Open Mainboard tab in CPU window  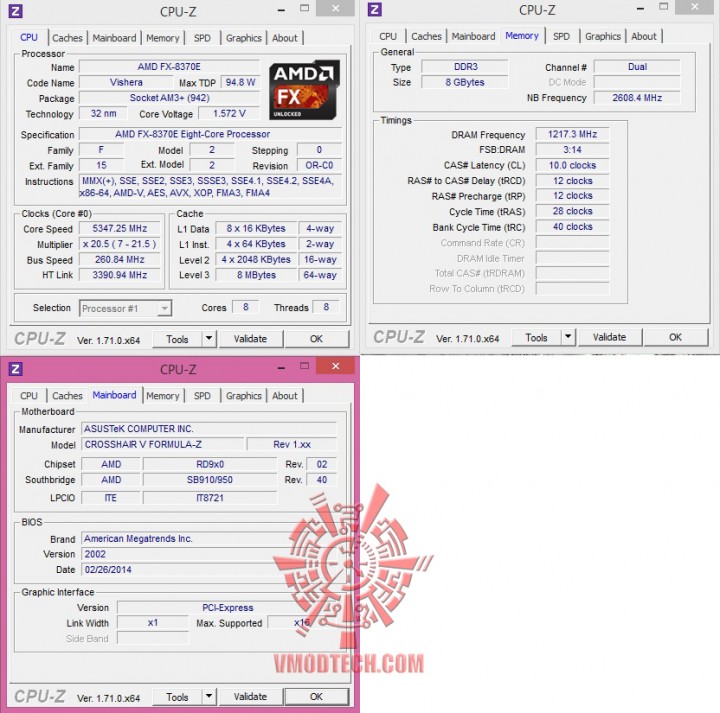(x=114, y=38)
